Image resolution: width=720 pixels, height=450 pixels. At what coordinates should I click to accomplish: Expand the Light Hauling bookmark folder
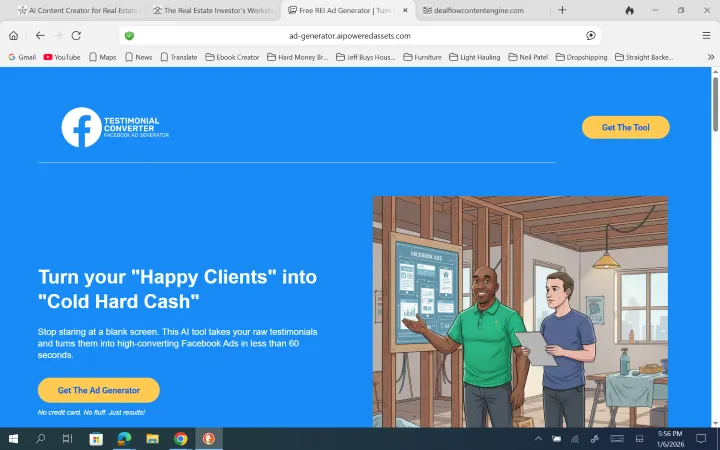coord(475,57)
